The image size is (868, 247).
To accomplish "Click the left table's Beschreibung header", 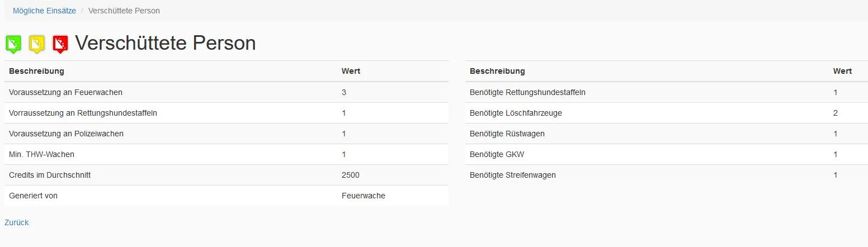I will pyautogui.click(x=36, y=71).
